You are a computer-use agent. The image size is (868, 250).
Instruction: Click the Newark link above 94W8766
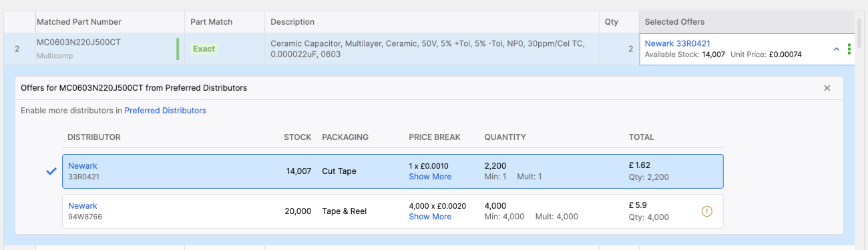point(82,206)
